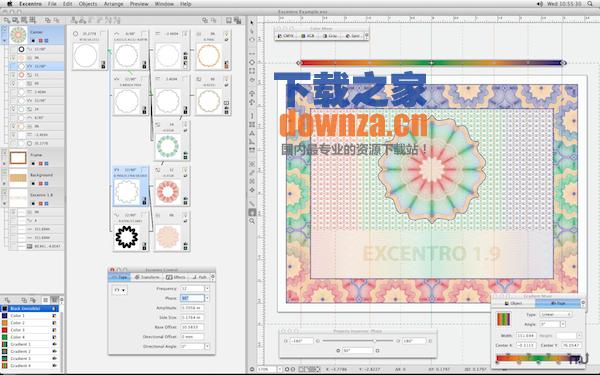Select Gradient 4 in the color list
The height and width of the screenshot is (375, 600).
coord(30,365)
